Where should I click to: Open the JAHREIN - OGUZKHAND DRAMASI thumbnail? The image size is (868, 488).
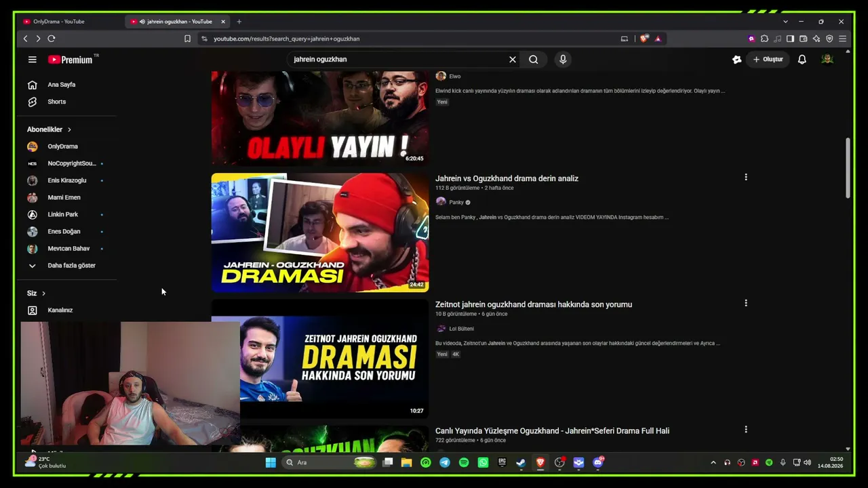[x=319, y=232]
